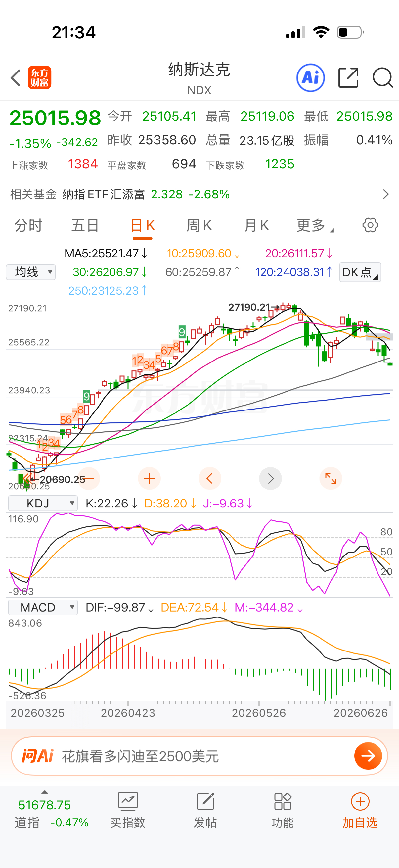Open search with magnifier icon
This screenshot has height=868, width=399.
pos(382,78)
